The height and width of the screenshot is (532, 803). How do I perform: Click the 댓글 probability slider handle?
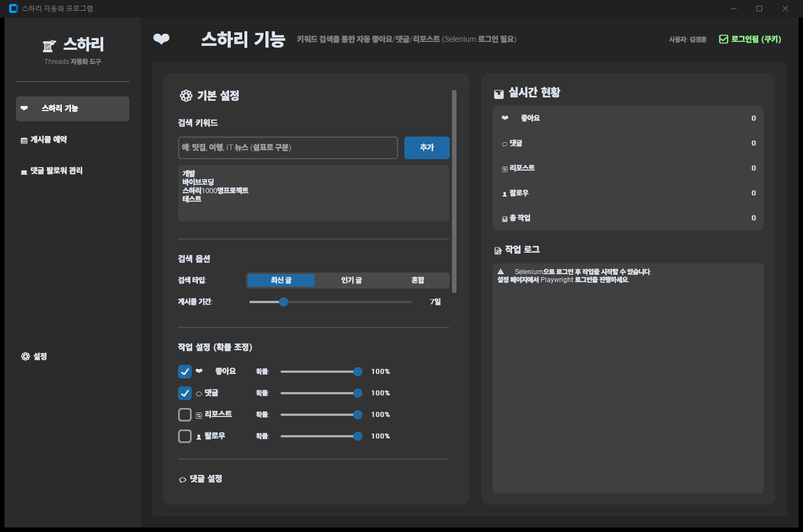tap(358, 393)
